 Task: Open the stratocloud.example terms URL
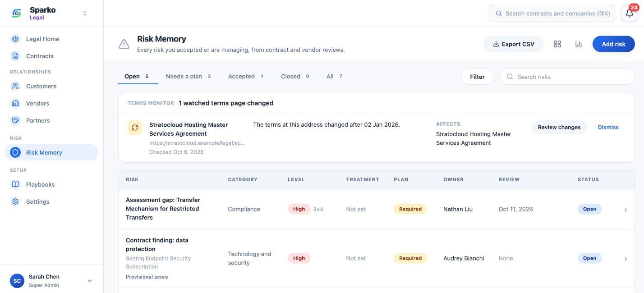pos(197,143)
